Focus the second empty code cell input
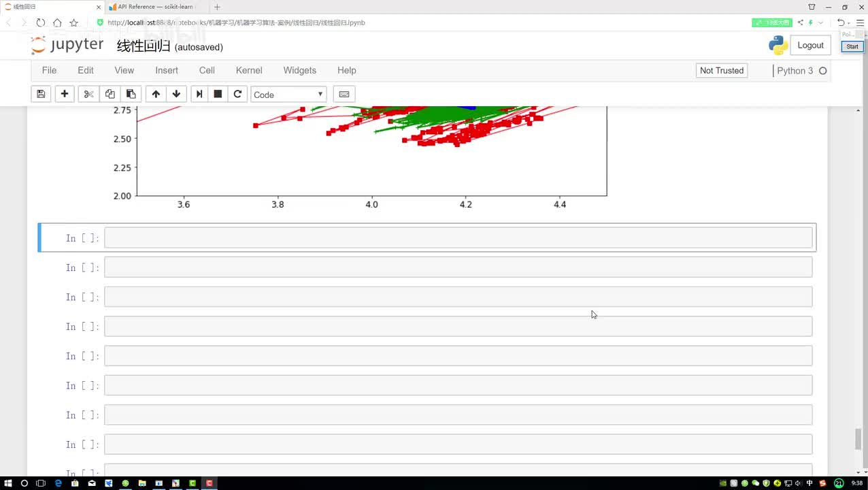868x490 pixels. 458,267
